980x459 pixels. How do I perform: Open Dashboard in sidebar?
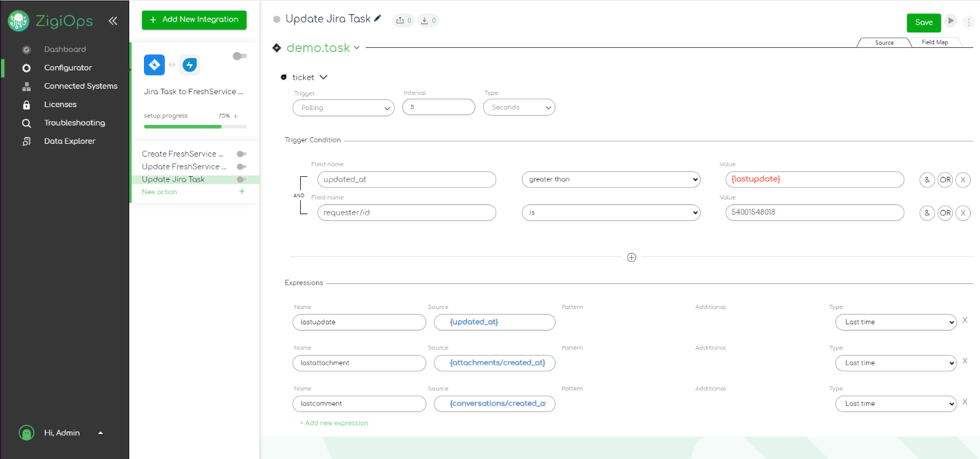pos(65,50)
